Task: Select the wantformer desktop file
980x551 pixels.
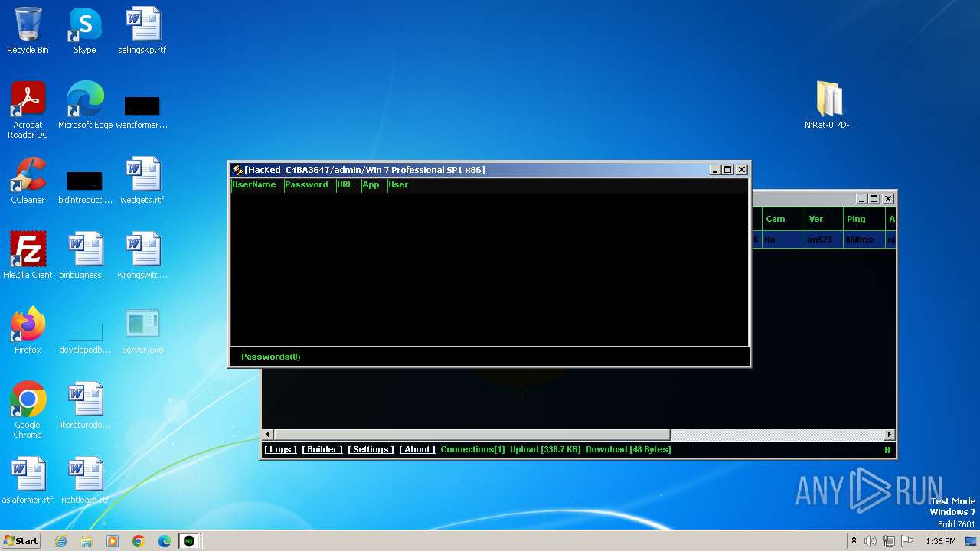Action: coord(142,112)
